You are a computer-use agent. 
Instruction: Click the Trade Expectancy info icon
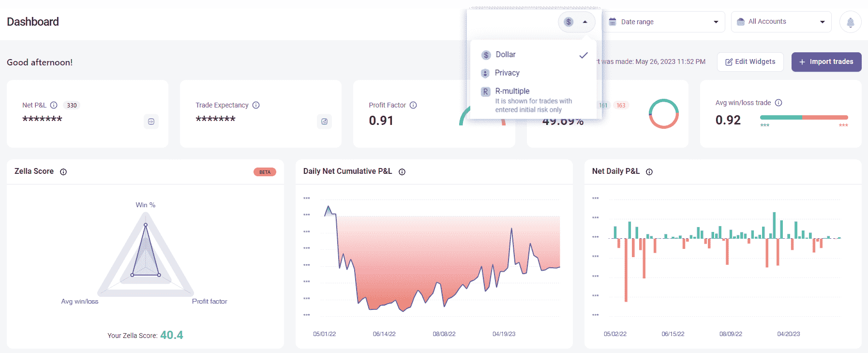(x=256, y=105)
